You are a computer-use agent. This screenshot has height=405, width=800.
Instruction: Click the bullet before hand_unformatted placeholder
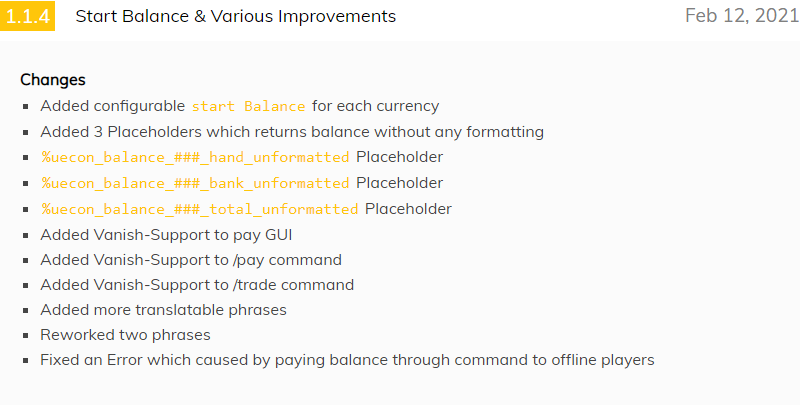tap(26, 158)
